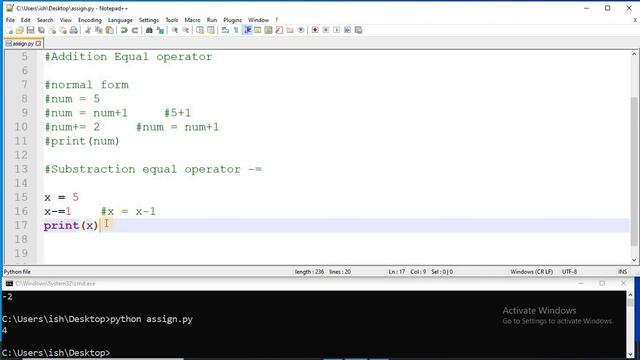Screen dimensions: 640x360
Task: Open the Run menu
Action: point(212,20)
